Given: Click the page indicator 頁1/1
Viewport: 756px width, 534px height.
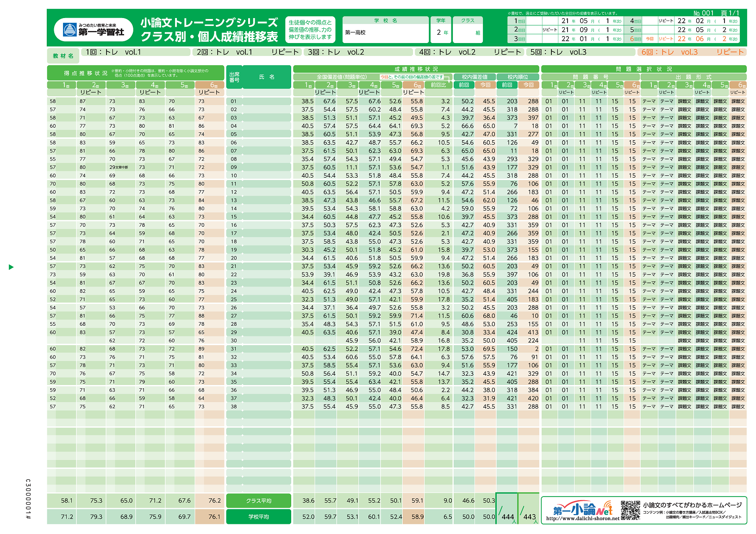Looking at the screenshot, I should pyautogui.click(x=731, y=13).
